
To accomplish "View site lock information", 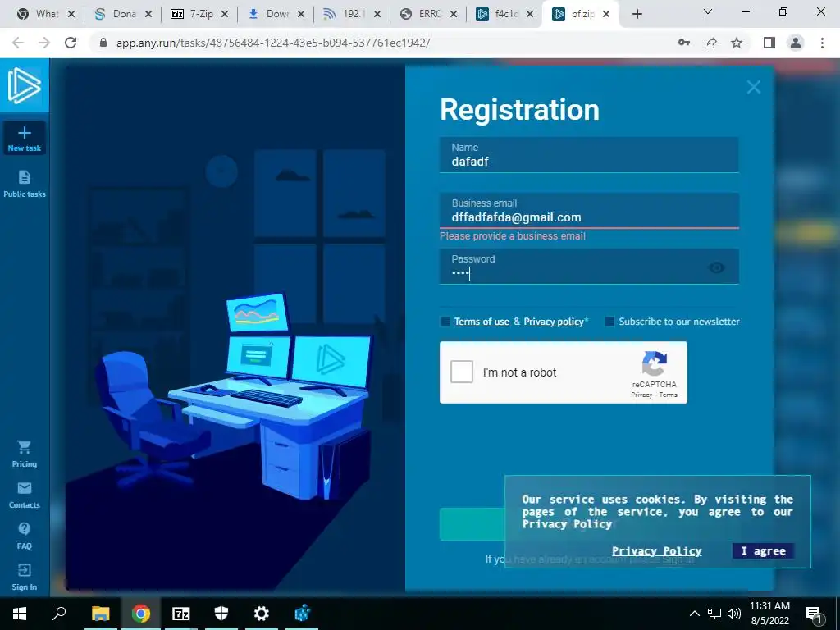I will point(104,43).
